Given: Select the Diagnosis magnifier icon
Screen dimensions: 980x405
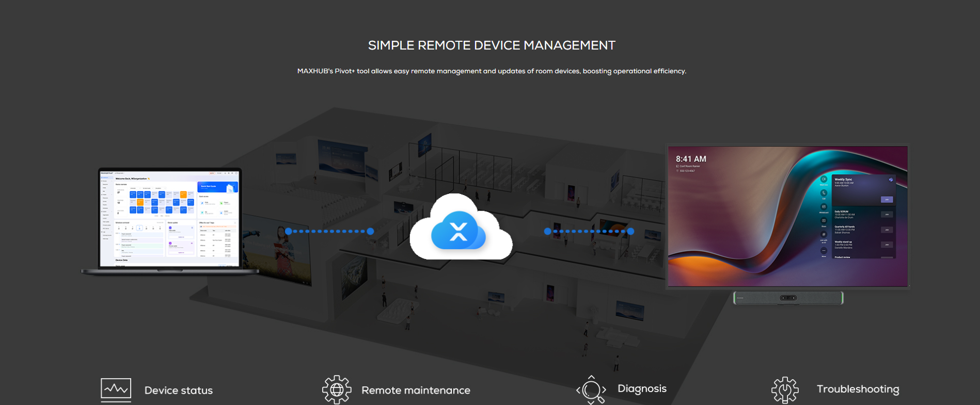Looking at the screenshot, I should click(x=592, y=390).
